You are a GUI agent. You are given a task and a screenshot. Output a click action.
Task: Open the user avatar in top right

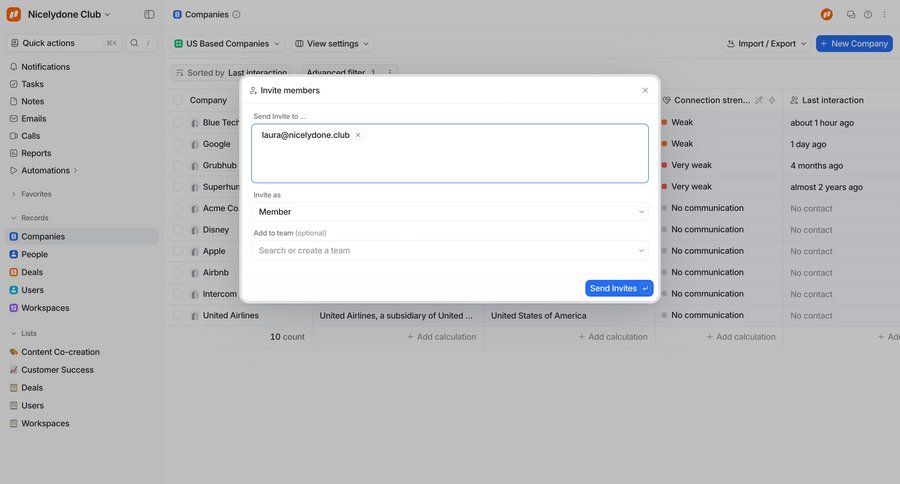click(x=827, y=14)
